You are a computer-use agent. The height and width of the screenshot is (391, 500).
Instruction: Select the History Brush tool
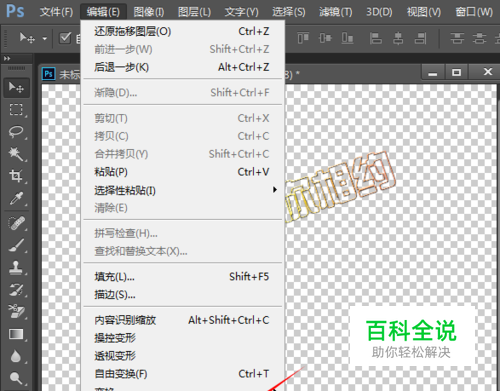[16, 290]
